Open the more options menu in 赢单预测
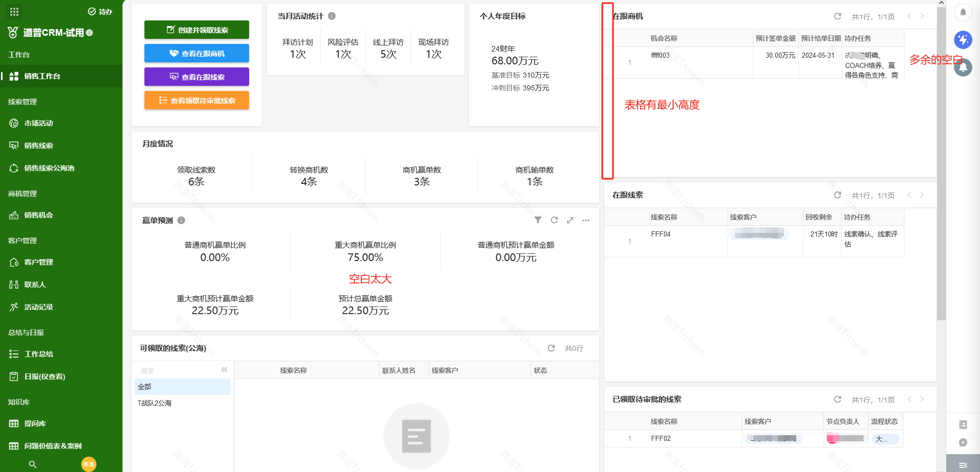 586,220
